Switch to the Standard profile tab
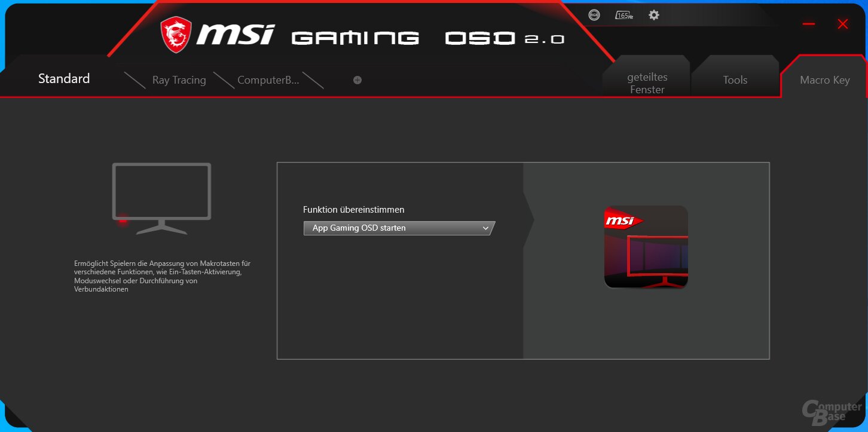The height and width of the screenshot is (432, 868). coord(64,78)
